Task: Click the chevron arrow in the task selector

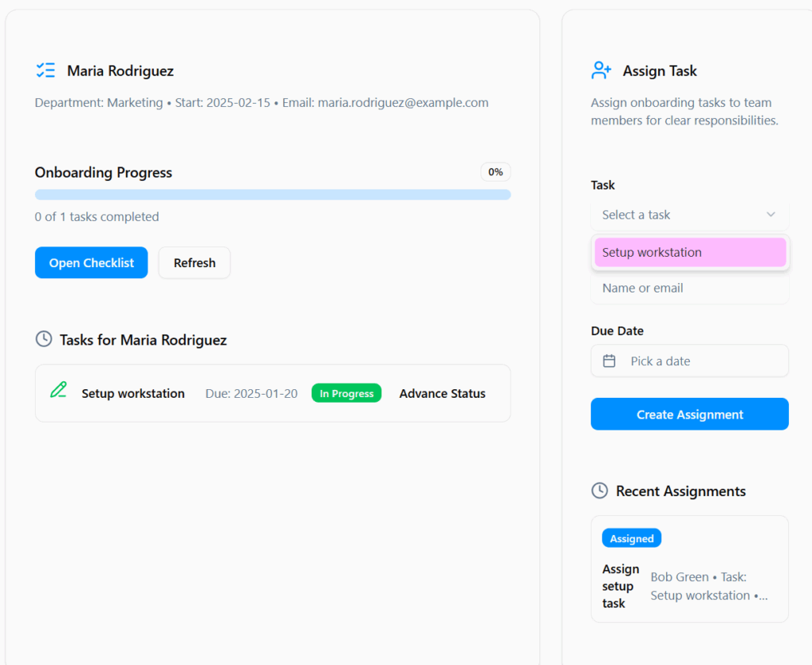Action: [x=771, y=215]
